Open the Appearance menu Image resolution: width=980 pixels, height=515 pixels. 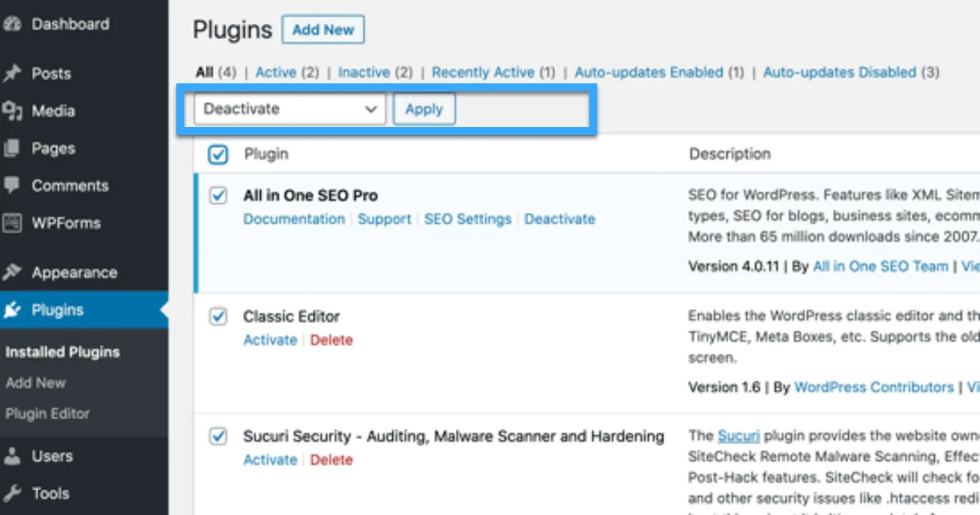click(75, 272)
